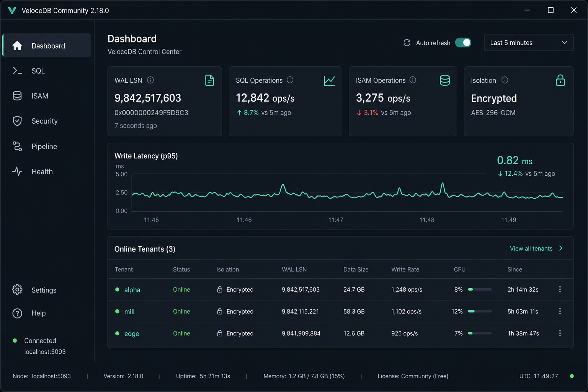The width and height of the screenshot is (588, 392).
Task: Click the VeloceDB logo icon in title bar
Action: [12, 10]
